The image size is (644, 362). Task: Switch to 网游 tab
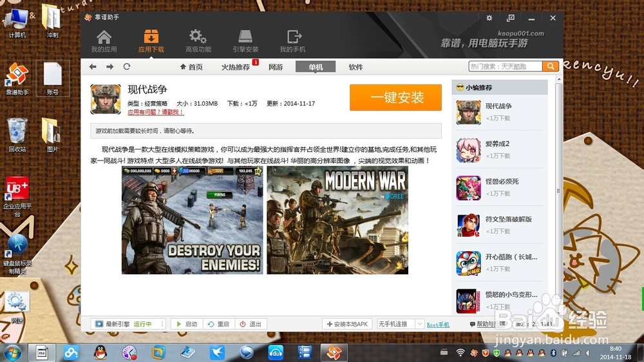pos(276,67)
